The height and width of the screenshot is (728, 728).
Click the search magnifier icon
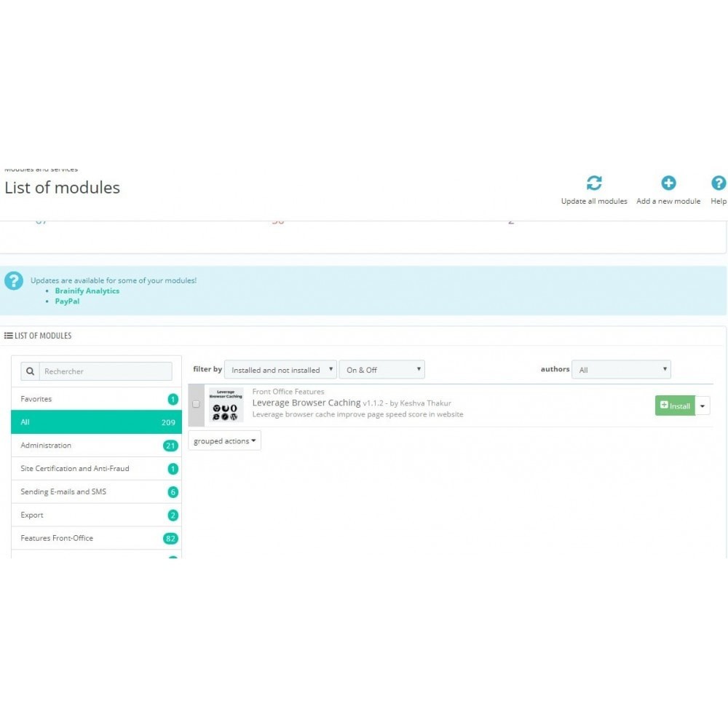tap(30, 371)
